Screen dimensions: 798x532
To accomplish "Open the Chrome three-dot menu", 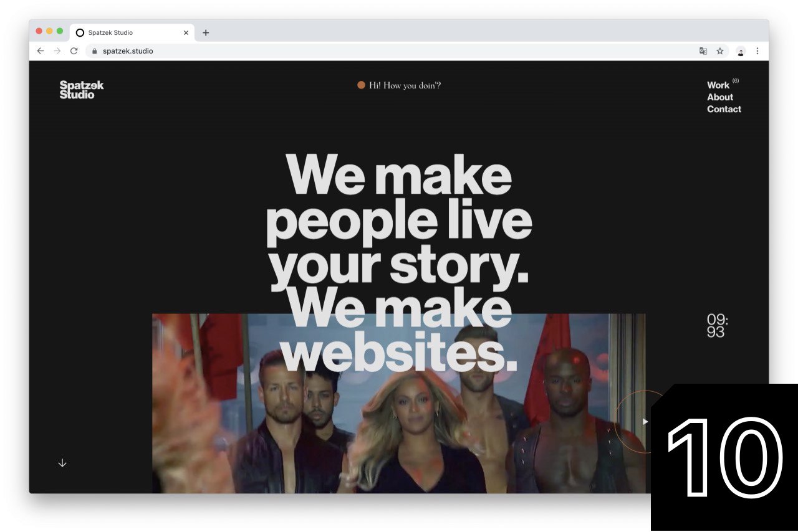I will [757, 51].
